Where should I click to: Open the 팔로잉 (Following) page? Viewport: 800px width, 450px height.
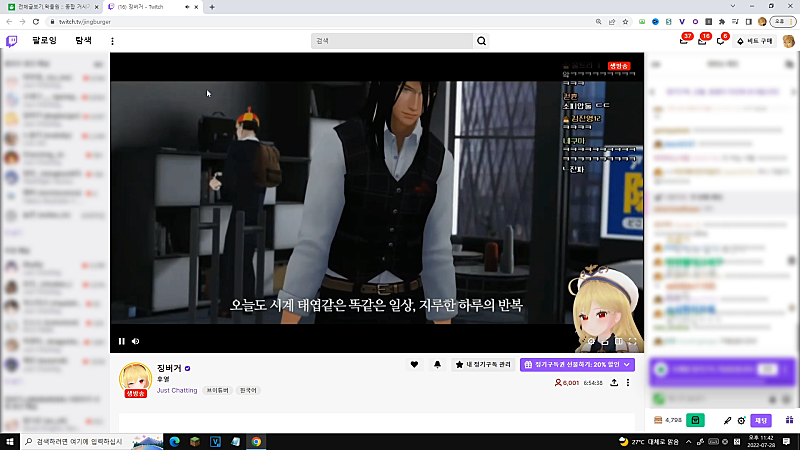pyautogui.click(x=44, y=40)
